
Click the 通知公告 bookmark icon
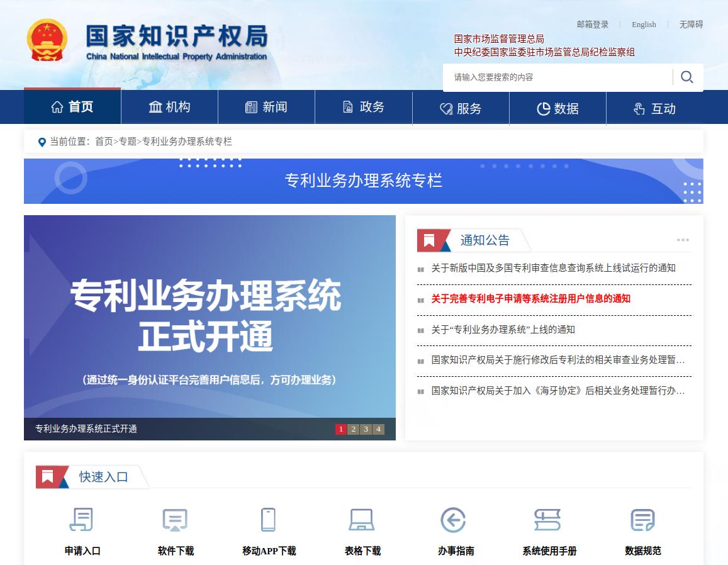pyautogui.click(x=429, y=240)
